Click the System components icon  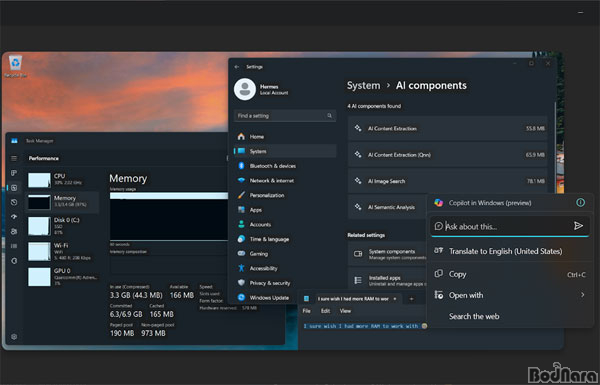pyautogui.click(x=358, y=254)
